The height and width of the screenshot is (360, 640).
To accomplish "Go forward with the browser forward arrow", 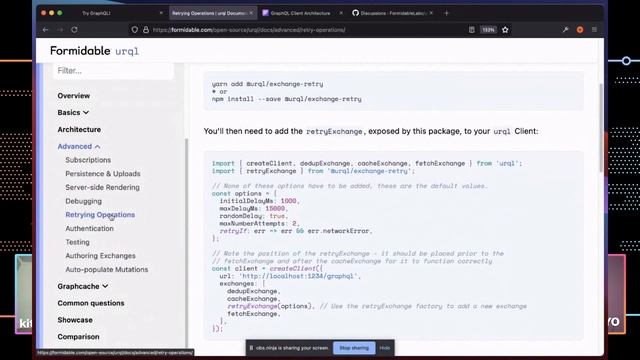I will (60, 30).
